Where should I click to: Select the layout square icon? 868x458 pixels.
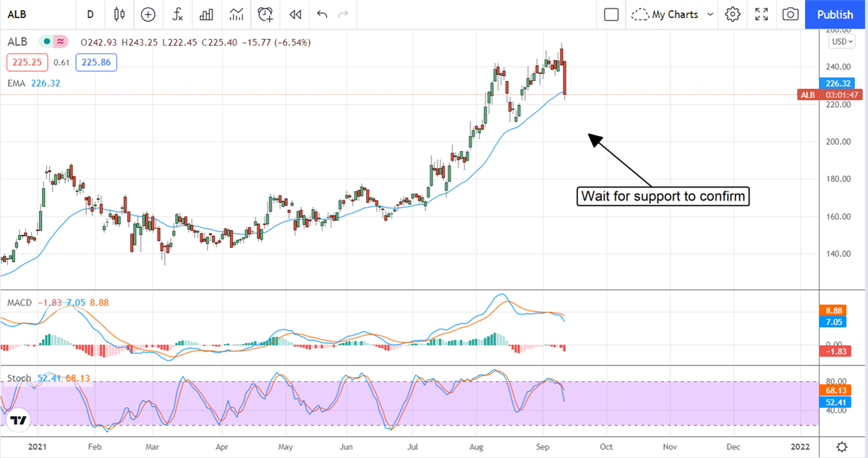click(611, 14)
